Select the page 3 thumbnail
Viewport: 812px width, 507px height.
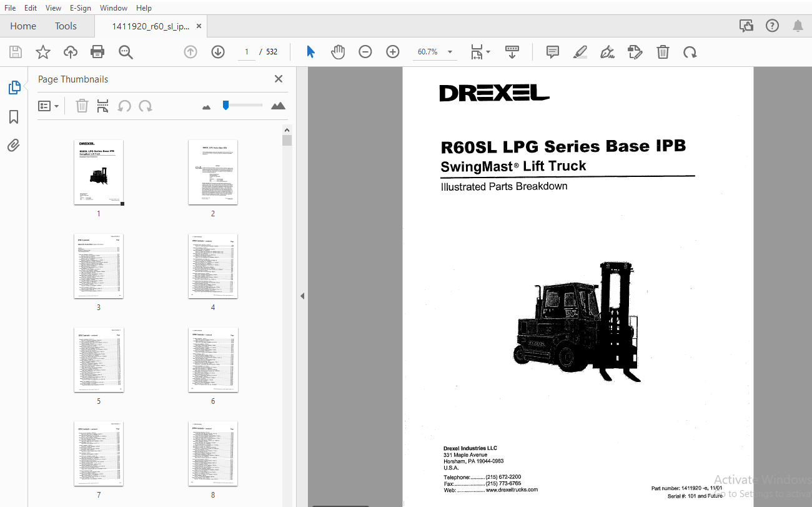(99, 266)
